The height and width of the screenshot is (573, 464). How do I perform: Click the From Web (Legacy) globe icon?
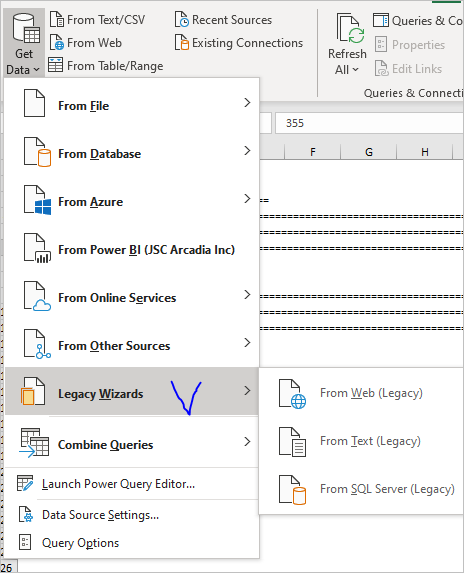[x=292, y=394]
